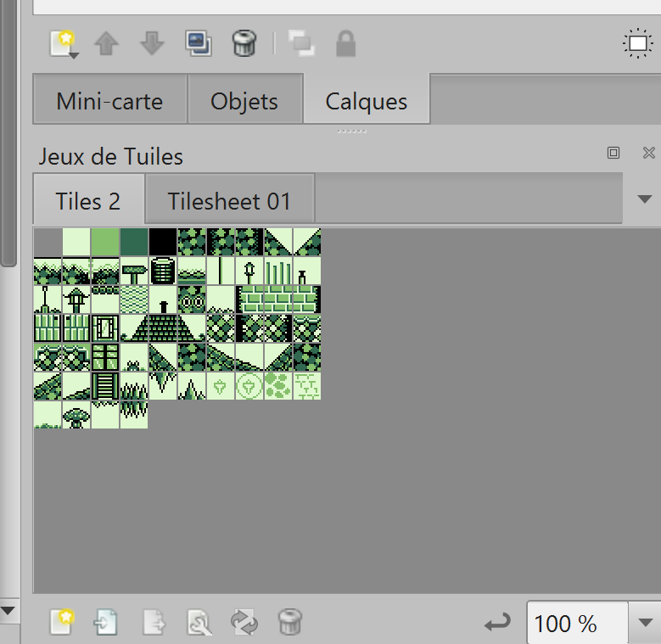Move the selected layer up

pos(106,43)
